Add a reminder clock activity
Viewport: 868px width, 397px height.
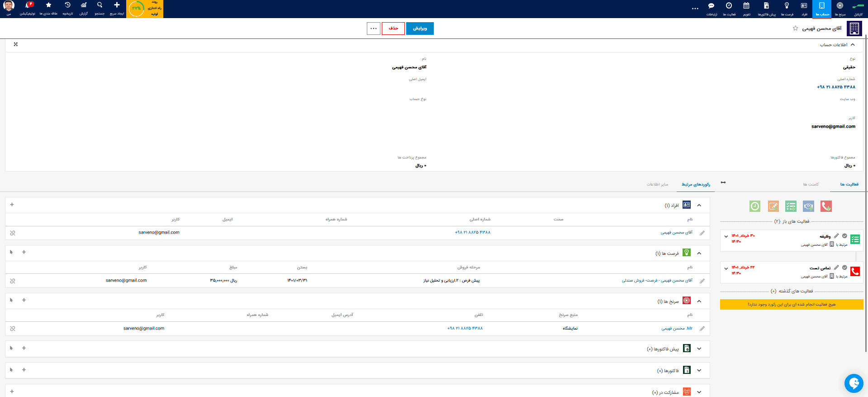755,206
